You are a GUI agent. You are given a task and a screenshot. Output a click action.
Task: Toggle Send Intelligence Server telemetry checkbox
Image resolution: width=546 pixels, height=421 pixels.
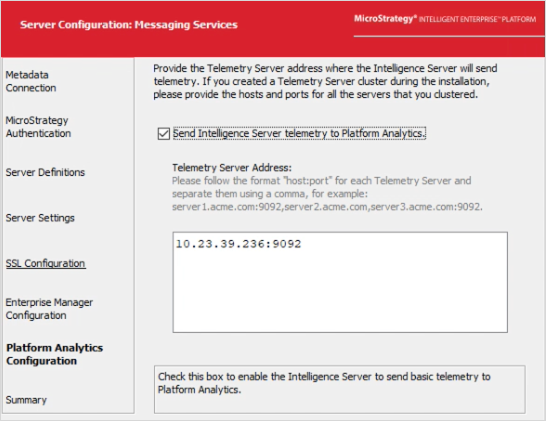tap(164, 134)
